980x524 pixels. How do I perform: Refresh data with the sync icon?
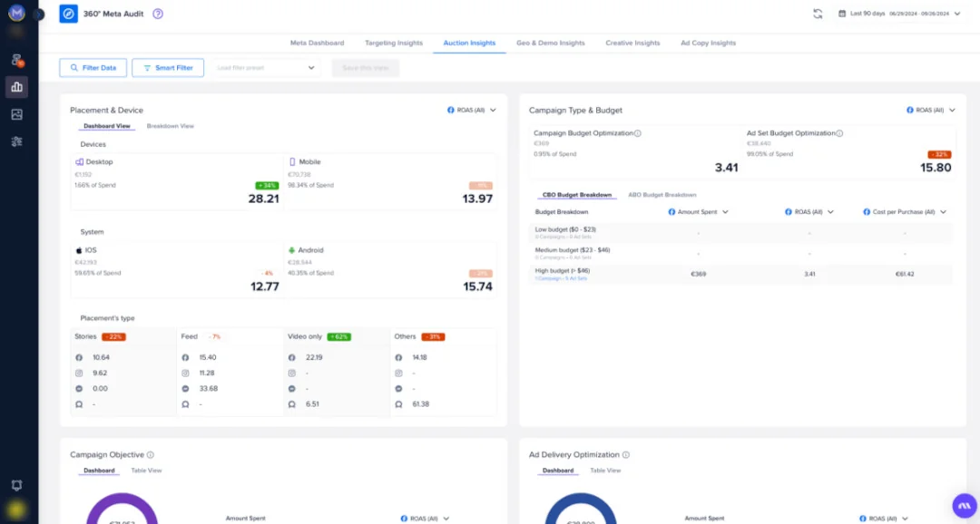tap(818, 14)
